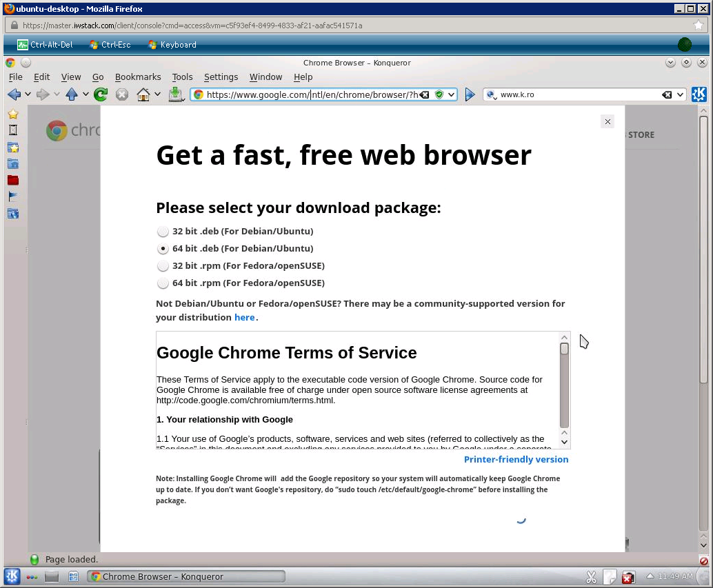Open the back button history dropdown
713x588 pixels.
[28, 94]
